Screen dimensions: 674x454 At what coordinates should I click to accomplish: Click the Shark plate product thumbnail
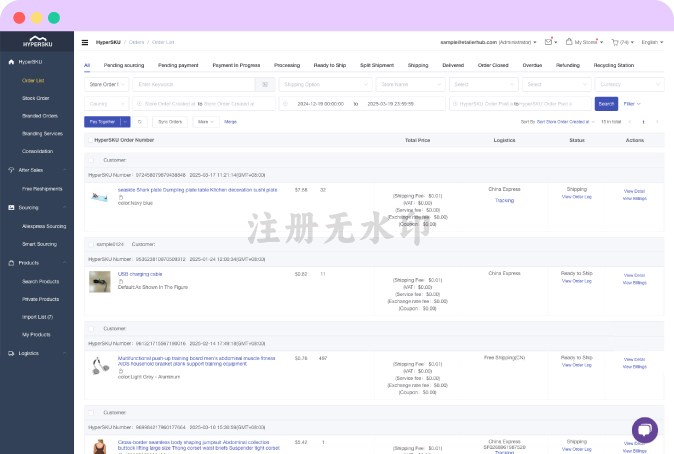[100, 197]
